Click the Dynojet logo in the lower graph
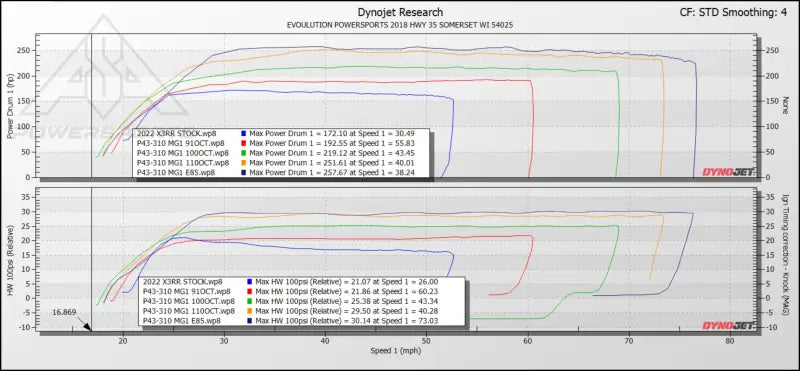This screenshot has height=371, width=800. tap(728, 326)
